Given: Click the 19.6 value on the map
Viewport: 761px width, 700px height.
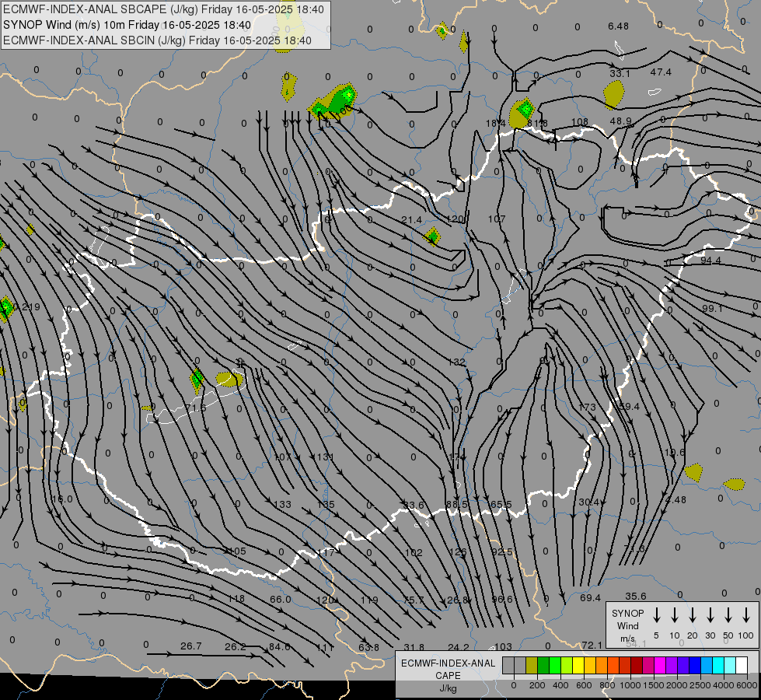Looking at the screenshot, I should [x=675, y=452].
